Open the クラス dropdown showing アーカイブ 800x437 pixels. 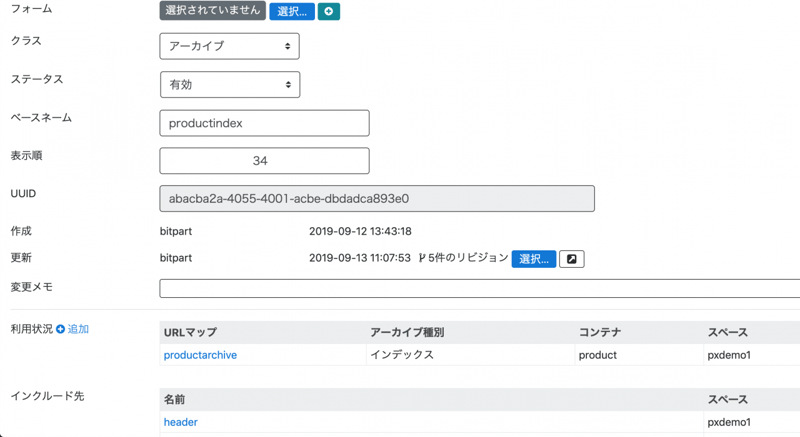point(229,46)
